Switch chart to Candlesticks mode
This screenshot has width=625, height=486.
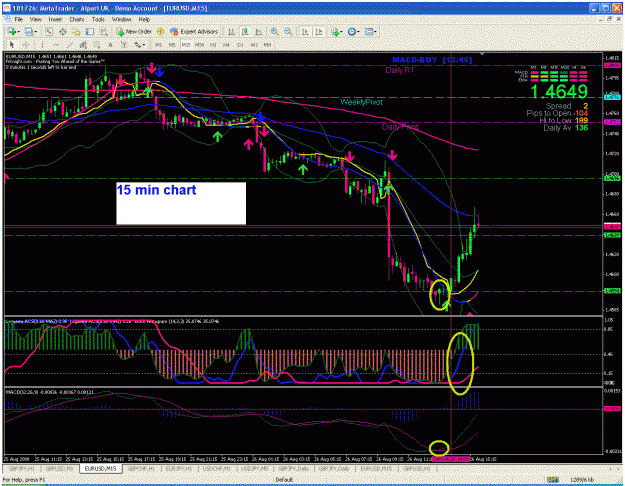tap(245, 32)
